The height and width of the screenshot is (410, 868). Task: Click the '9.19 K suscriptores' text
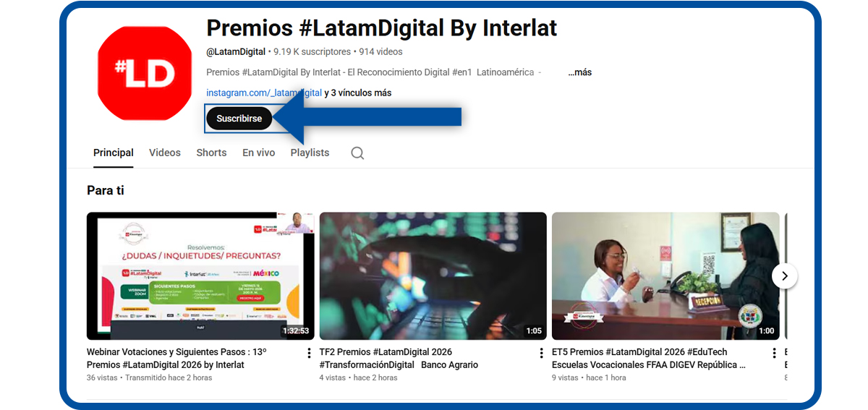[312, 52]
